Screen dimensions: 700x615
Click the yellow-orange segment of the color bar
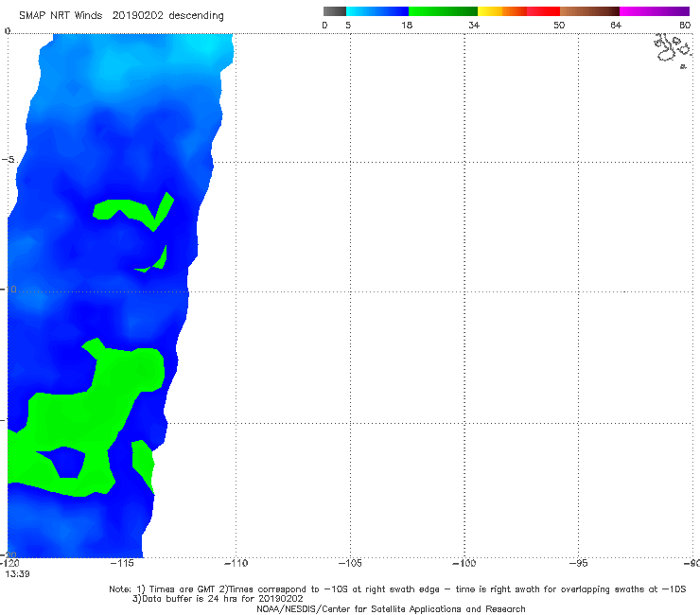point(502,11)
